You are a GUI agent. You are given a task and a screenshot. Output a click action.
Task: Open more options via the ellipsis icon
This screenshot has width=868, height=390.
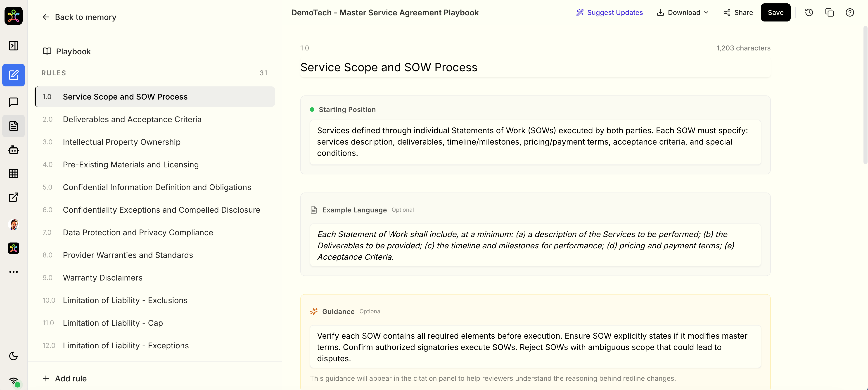tap(14, 272)
